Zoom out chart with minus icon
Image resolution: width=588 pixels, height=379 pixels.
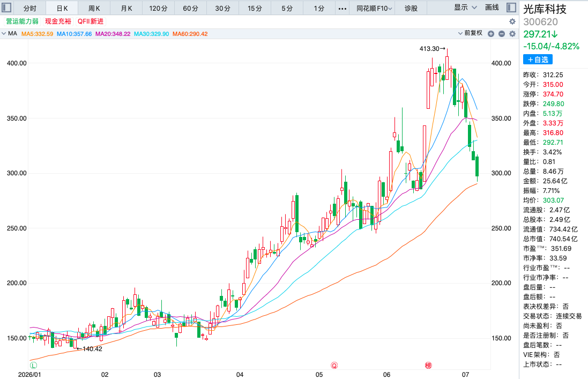point(502,34)
